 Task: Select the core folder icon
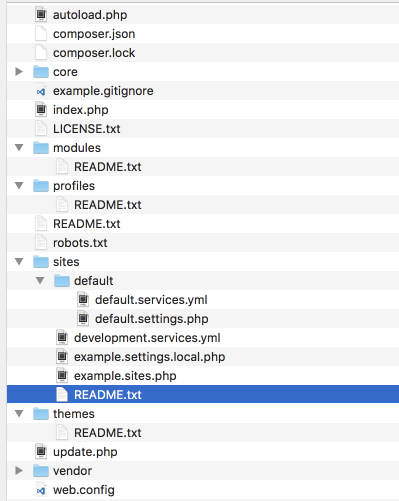click(41, 72)
